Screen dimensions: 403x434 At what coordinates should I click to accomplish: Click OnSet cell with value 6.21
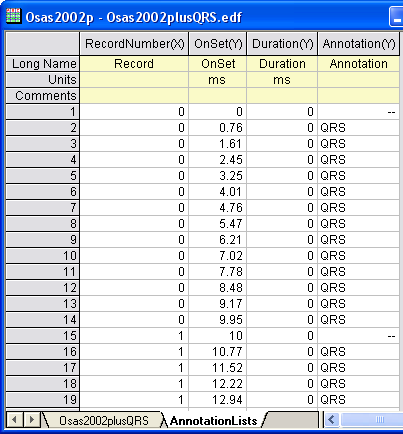tap(218, 240)
